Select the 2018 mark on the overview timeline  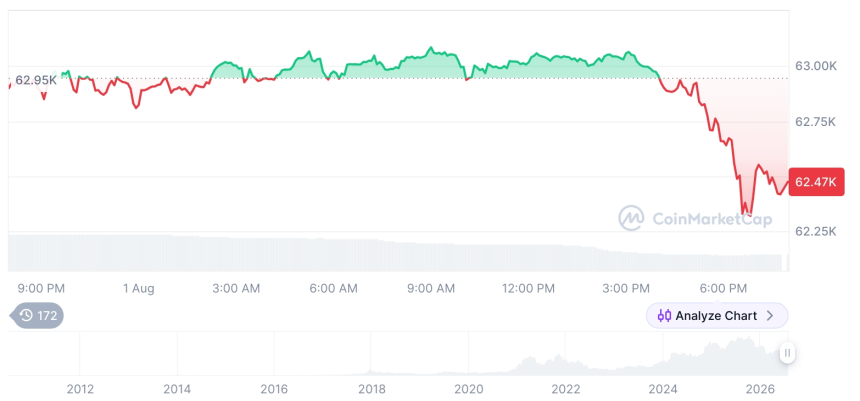point(371,389)
